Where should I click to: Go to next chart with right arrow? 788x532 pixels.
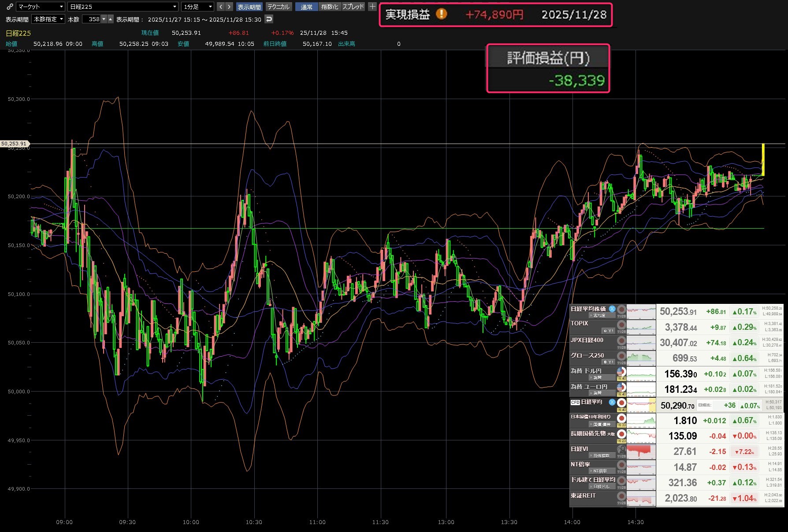point(229,7)
